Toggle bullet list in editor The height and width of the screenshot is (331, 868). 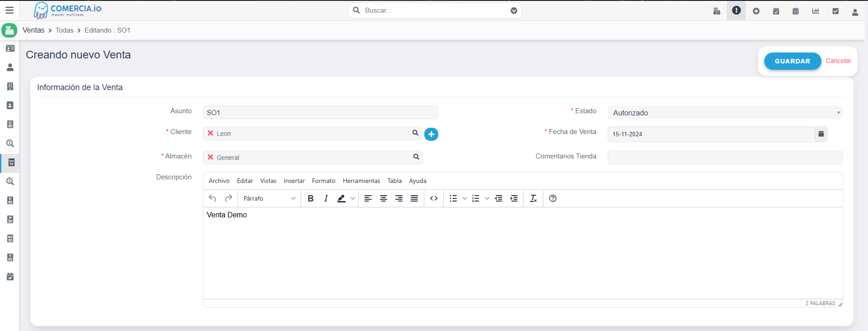click(x=453, y=198)
